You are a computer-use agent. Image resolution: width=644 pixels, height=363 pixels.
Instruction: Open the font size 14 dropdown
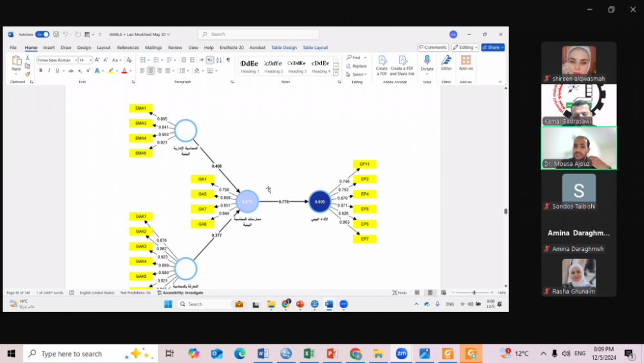[x=90, y=61]
